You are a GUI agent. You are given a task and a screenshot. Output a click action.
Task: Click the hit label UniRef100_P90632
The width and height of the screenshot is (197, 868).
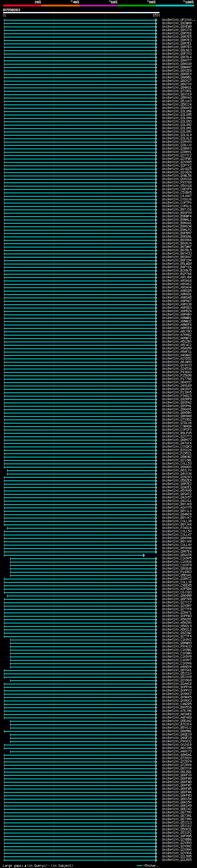(177, 741)
